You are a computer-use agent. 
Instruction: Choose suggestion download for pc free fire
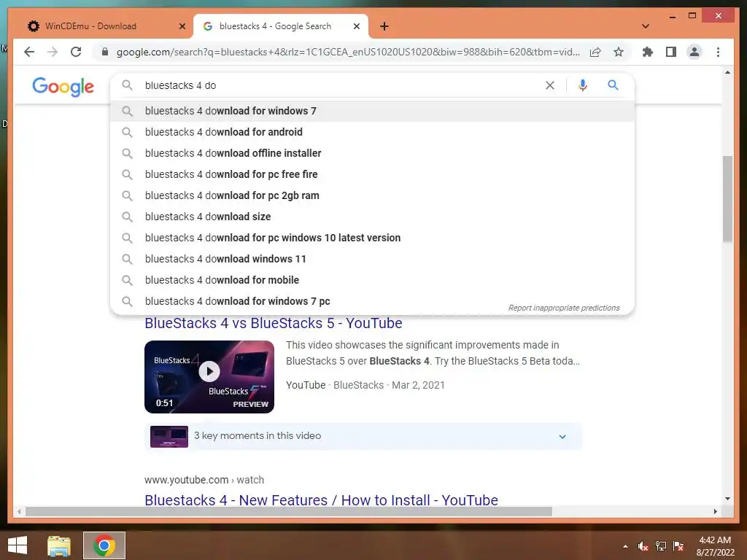(x=372, y=174)
